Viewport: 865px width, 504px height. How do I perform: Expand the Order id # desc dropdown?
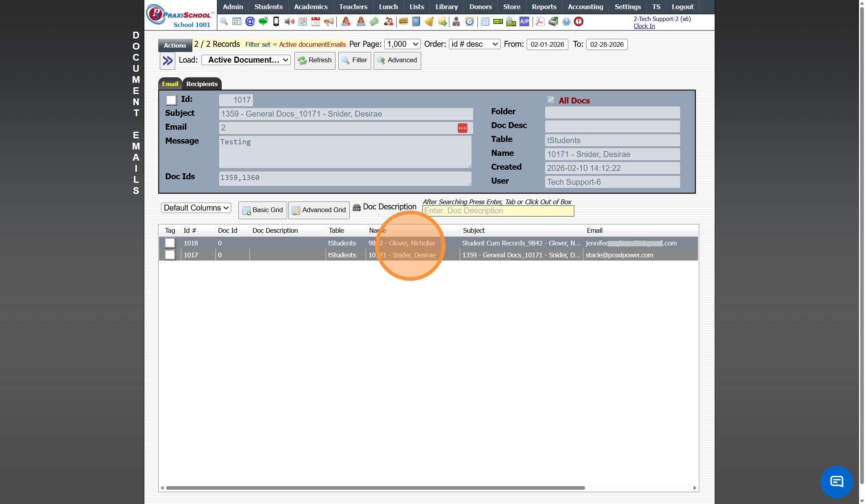pos(474,44)
